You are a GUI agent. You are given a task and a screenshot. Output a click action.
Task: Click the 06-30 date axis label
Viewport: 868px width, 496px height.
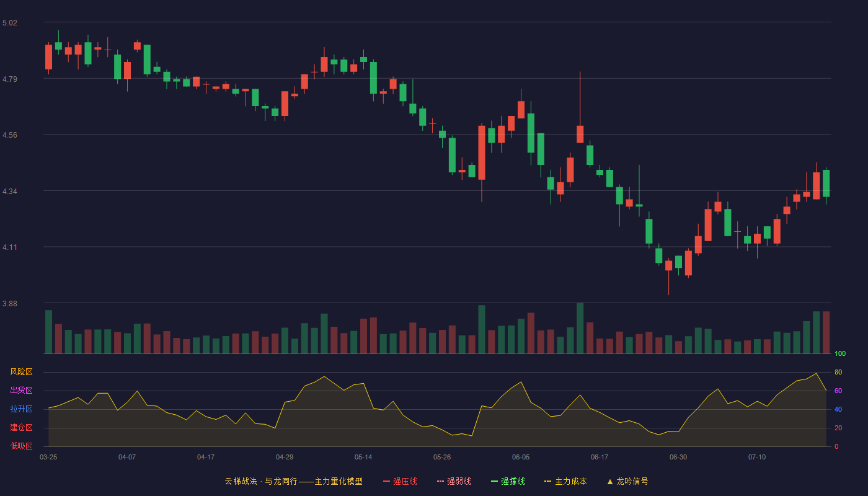(x=678, y=457)
